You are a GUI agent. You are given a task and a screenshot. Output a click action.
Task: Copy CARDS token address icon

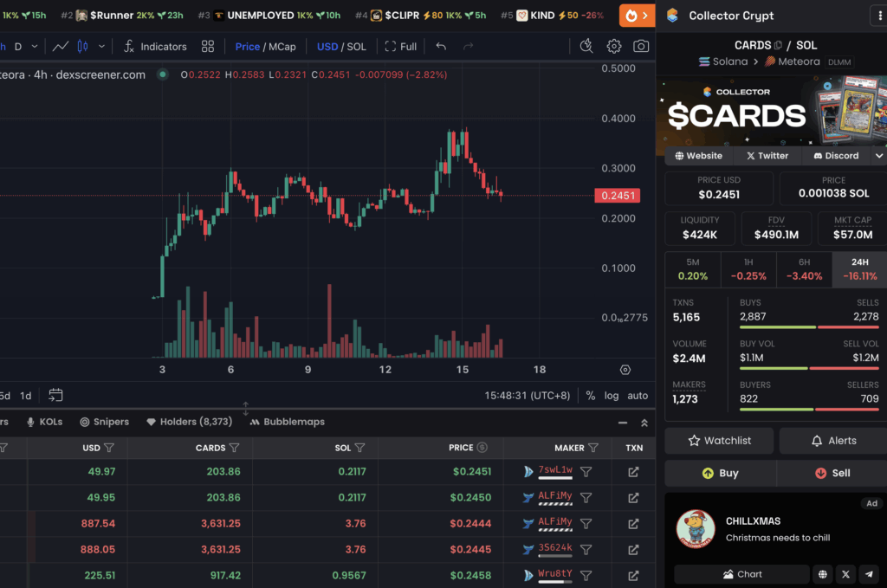(779, 45)
